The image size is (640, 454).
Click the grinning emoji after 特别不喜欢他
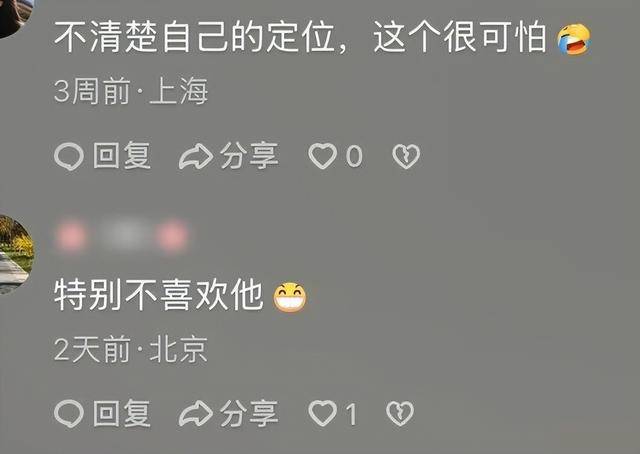point(290,297)
